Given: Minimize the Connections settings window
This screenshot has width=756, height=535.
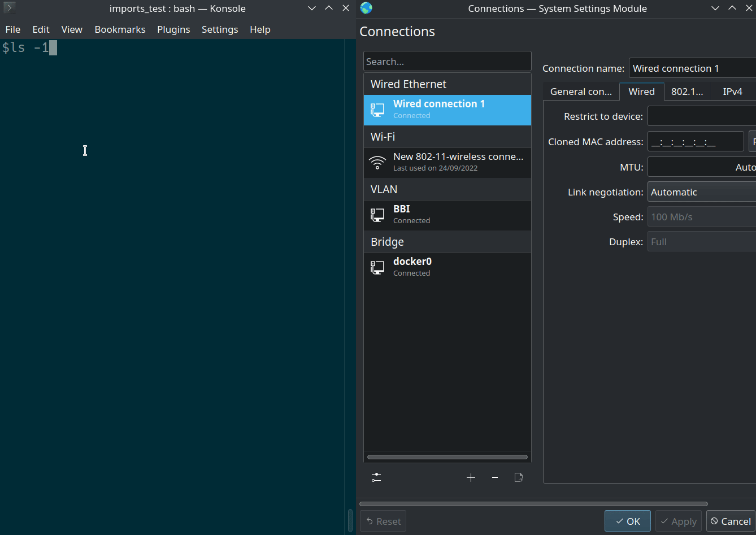Looking at the screenshot, I should point(715,8).
